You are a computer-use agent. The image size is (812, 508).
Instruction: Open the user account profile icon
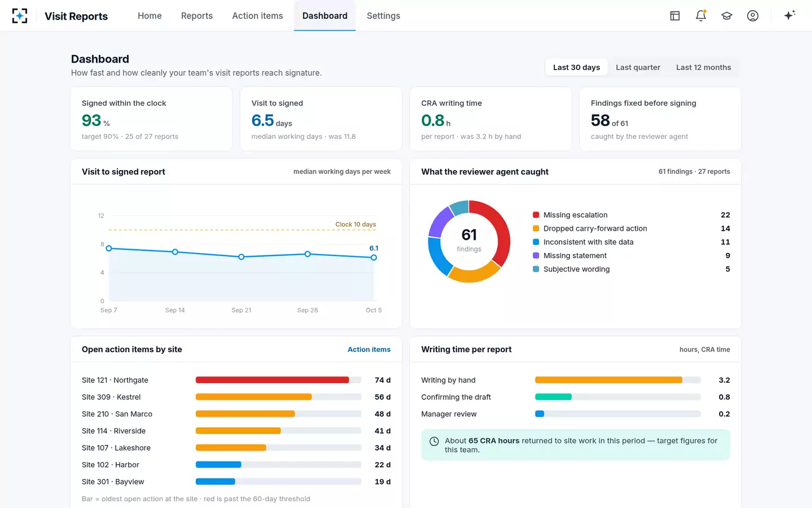click(753, 16)
